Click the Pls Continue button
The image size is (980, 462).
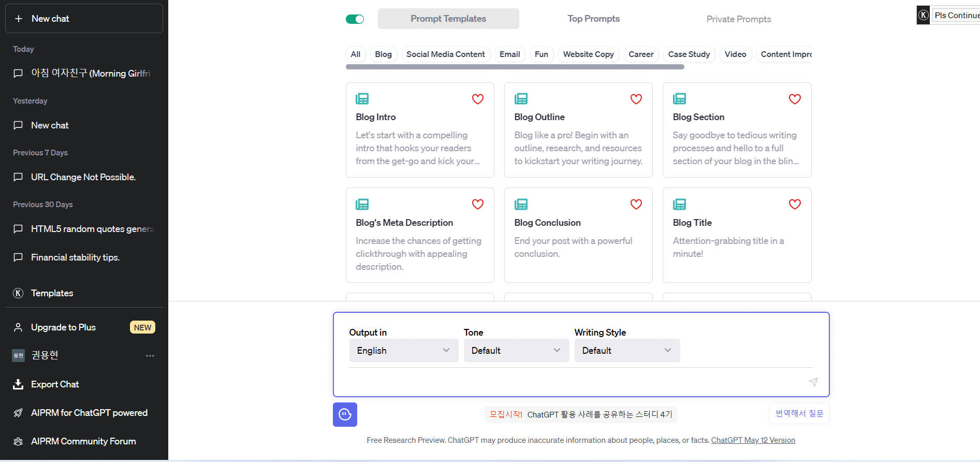(957, 16)
